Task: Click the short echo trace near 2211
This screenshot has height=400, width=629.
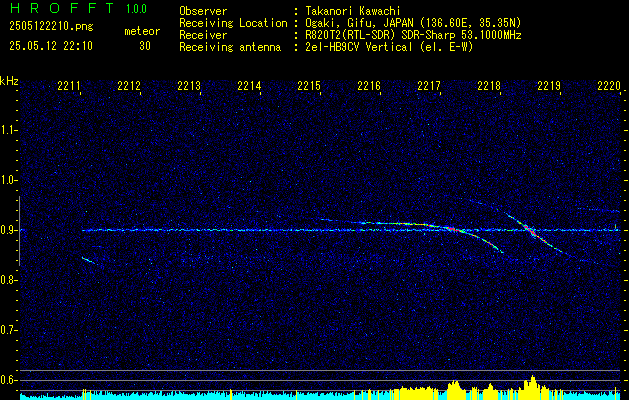Action: coord(89,260)
